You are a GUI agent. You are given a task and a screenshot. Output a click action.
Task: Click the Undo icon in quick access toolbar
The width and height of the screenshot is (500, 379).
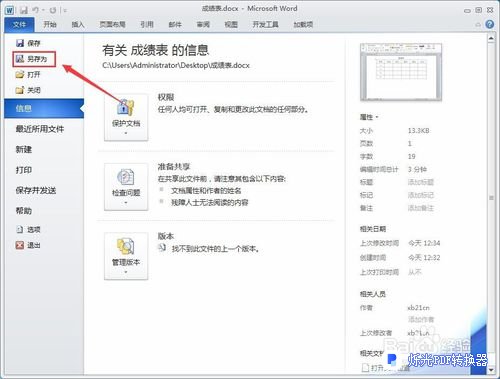click(x=36, y=10)
